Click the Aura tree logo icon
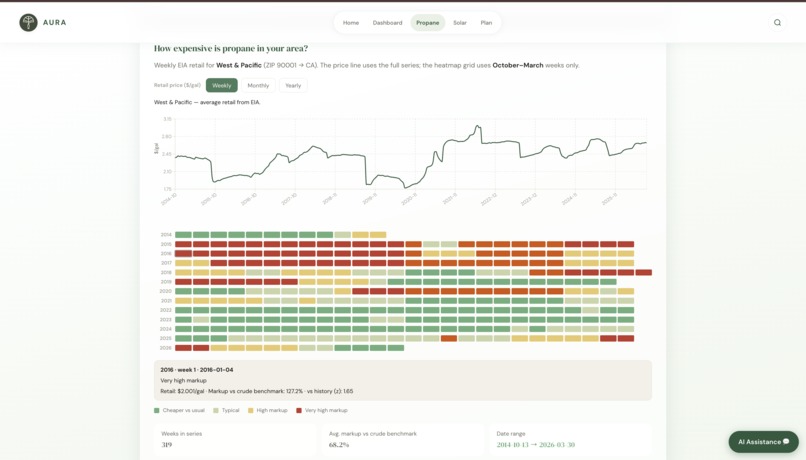This screenshot has height=460, width=806. [28, 23]
